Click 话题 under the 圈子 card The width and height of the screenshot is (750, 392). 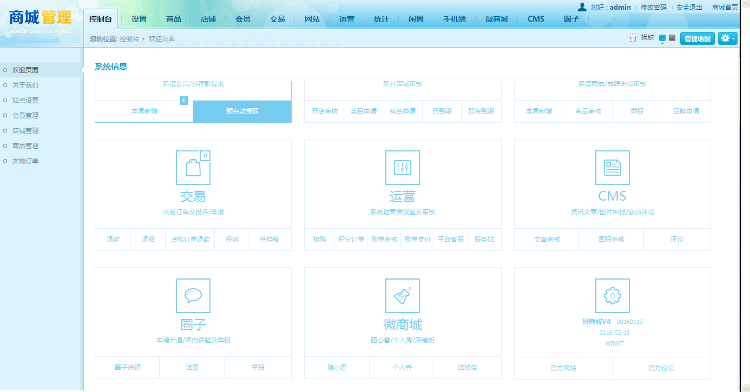[x=192, y=368]
